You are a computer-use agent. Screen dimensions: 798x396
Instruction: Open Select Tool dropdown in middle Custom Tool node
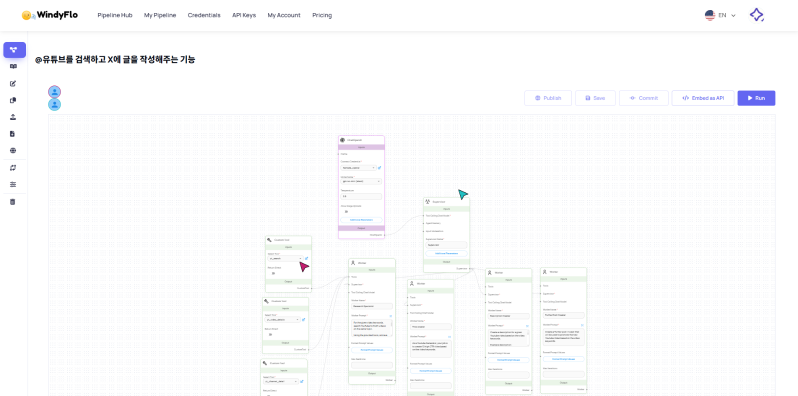(x=282, y=320)
